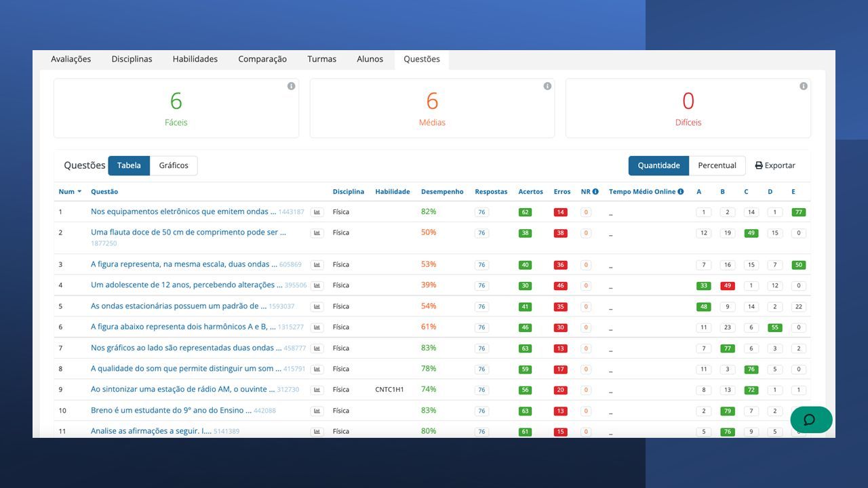868x488 pixels.
Task: Open chart icon for question 7 row
Action: click(317, 348)
